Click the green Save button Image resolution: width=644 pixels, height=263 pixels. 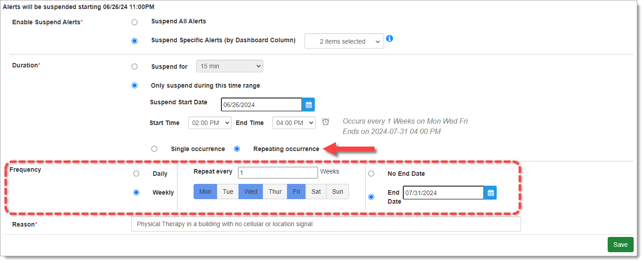pyautogui.click(x=620, y=245)
